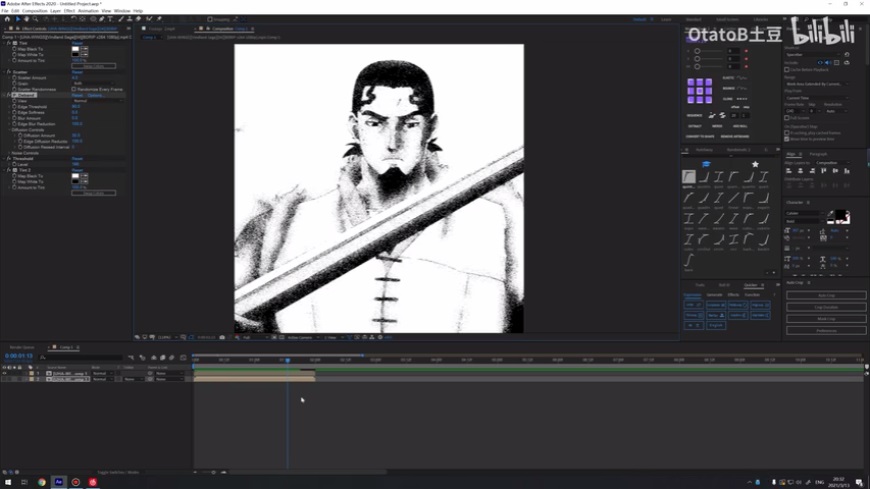Open the Effect menu
The image size is (870, 489).
click(x=69, y=11)
